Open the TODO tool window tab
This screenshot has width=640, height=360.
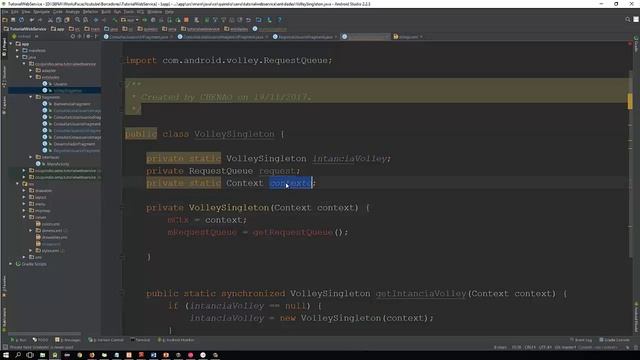coord(40,340)
